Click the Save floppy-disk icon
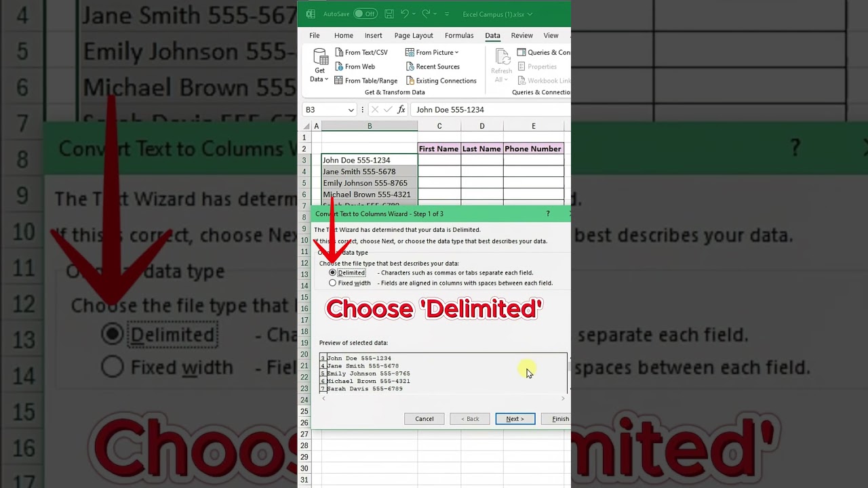Image resolution: width=868 pixels, height=488 pixels. tap(389, 14)
